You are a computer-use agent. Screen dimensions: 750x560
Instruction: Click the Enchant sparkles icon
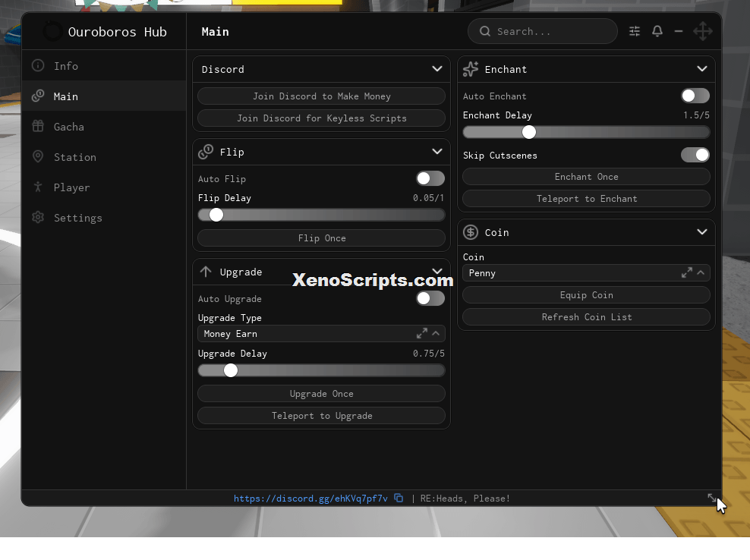tap(471, 69)
